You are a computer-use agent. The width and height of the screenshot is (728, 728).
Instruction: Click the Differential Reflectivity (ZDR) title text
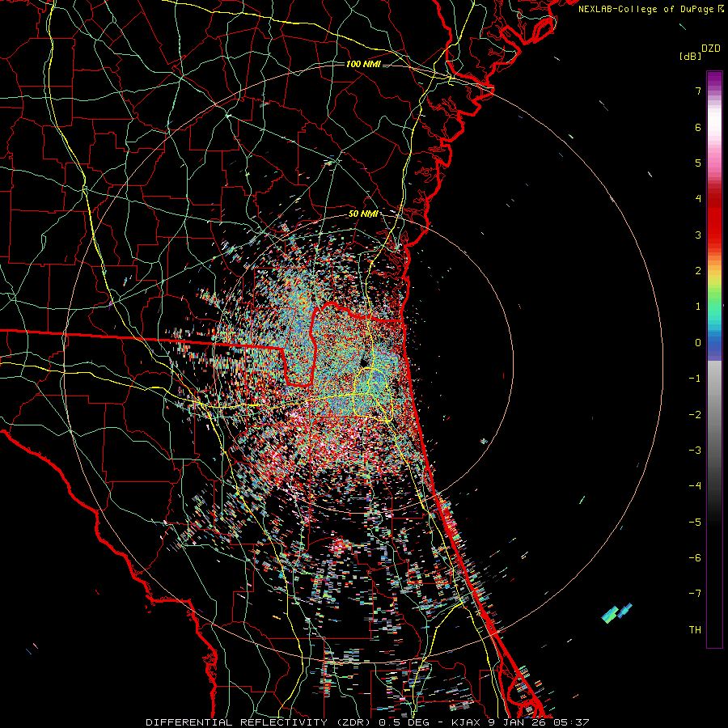tap(260, 722)
